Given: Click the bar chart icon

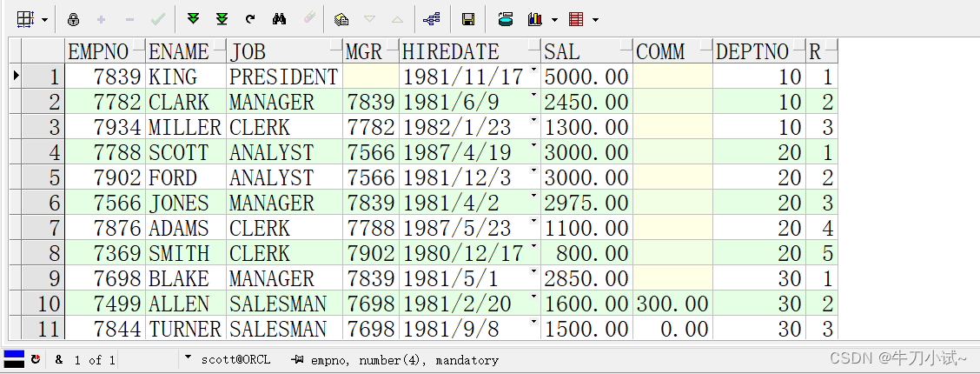Looking at the screenshot, I should pyautogui.click(x=535, y=19).
